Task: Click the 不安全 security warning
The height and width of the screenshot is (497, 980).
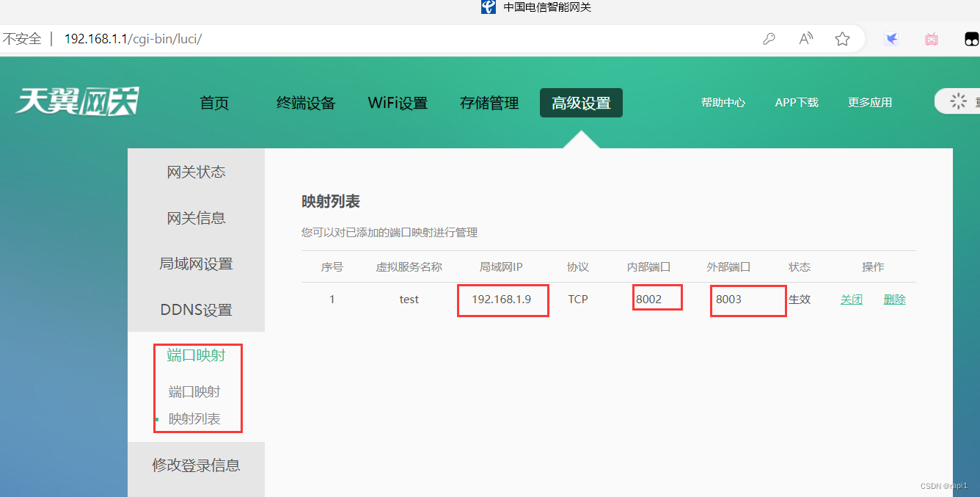Action: coord(21,39)
